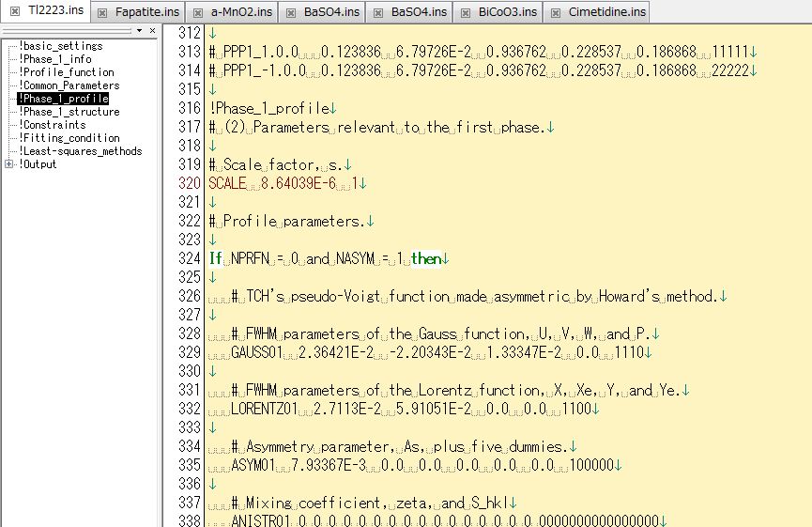Close the Tl2223.ins tab using its x icon

(x=14, y=12)
